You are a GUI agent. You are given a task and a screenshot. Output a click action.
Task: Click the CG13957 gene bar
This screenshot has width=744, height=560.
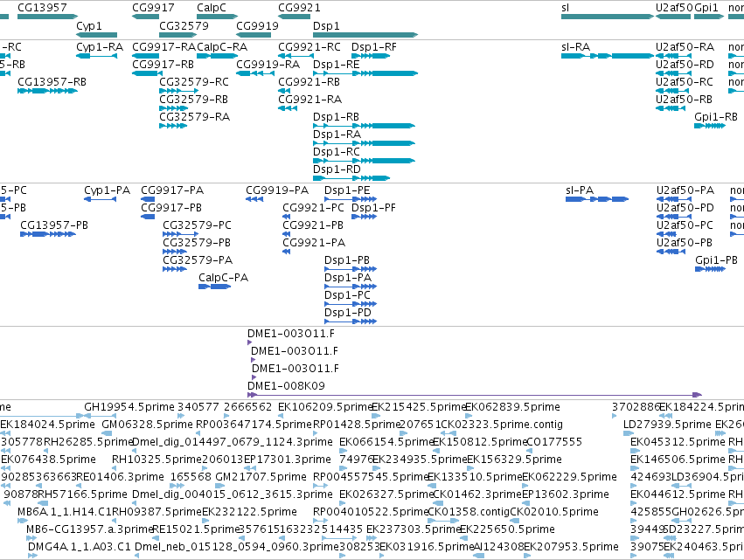point(47,17)
